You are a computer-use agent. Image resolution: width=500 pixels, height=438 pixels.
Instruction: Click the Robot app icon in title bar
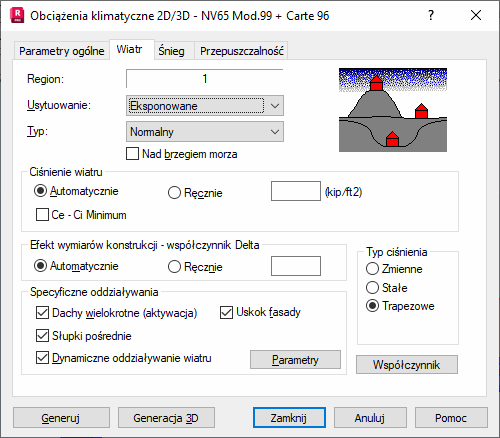pyautogui.click(x=17, y=16)
